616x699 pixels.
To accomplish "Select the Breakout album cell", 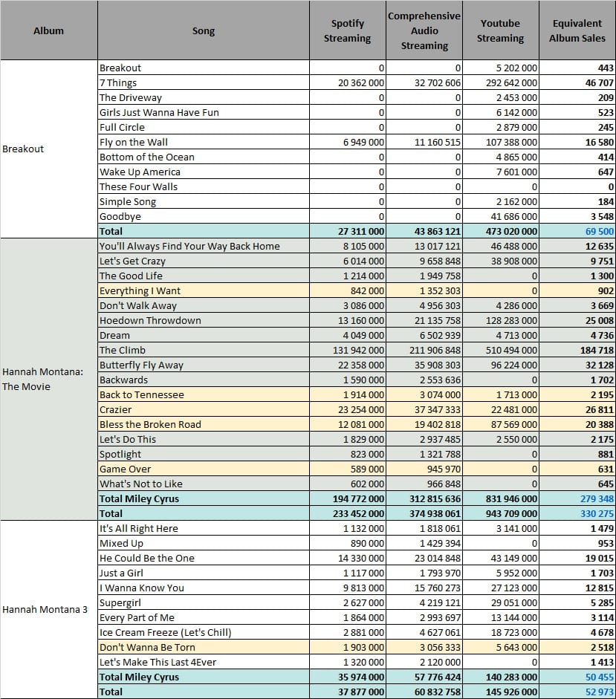I will pyautogui.click(x=48, y=149).
